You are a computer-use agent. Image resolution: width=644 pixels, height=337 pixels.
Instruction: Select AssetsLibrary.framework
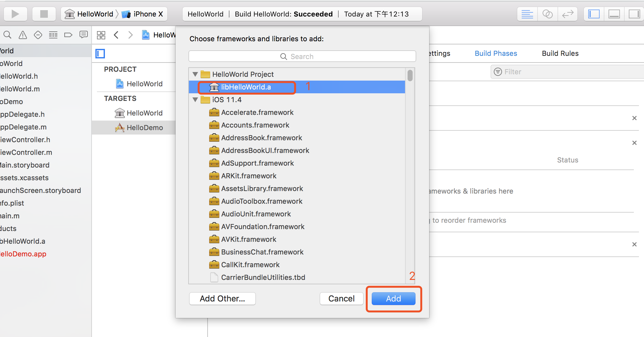(x=297, y=188)
